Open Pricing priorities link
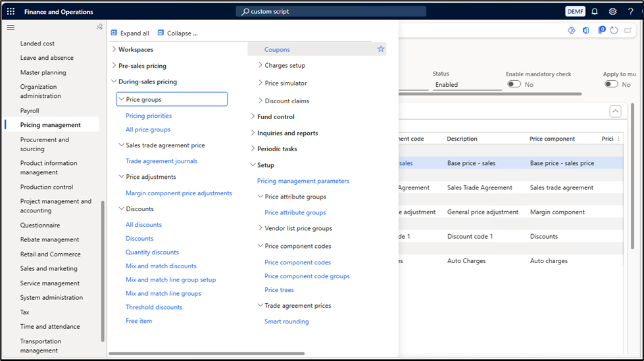 point(149,116)
